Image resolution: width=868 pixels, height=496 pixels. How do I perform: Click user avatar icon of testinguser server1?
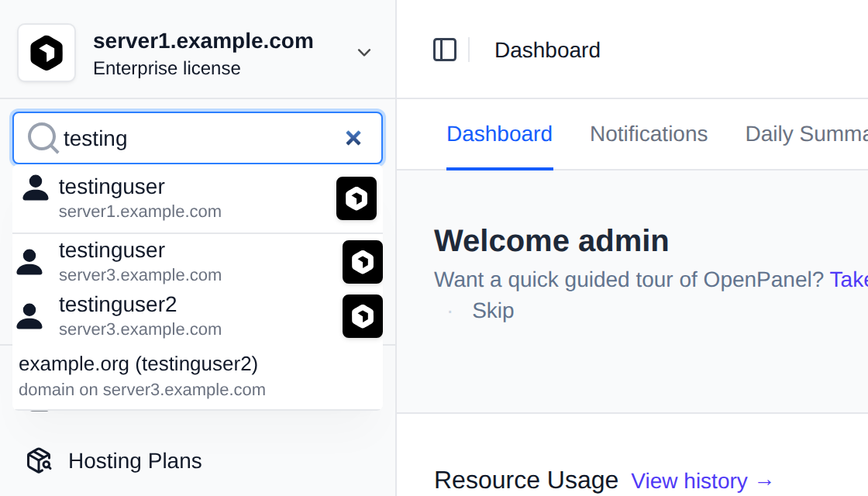36,188
